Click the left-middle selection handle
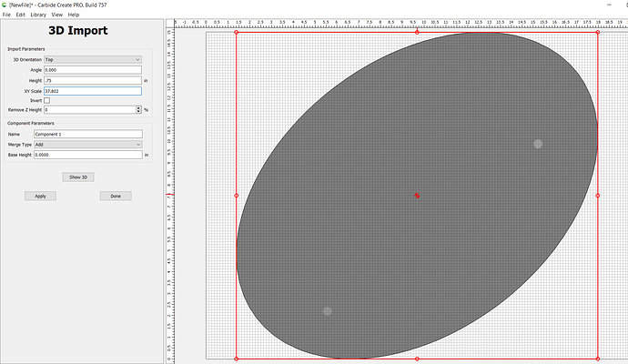The height and width of the screenshot is (364, 628). click(237, 196)
